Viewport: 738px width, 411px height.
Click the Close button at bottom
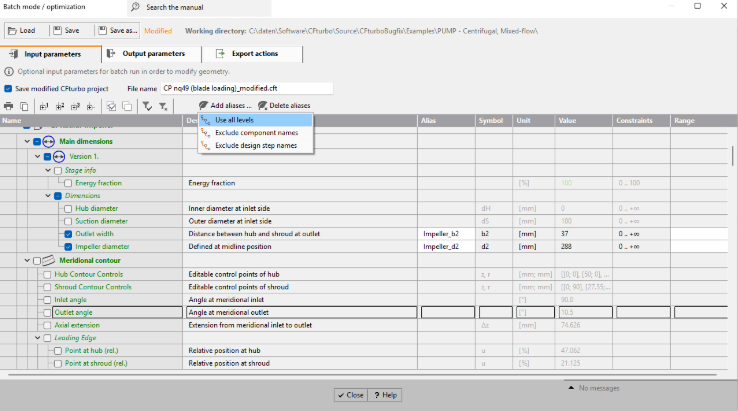(x=351, y=395)
